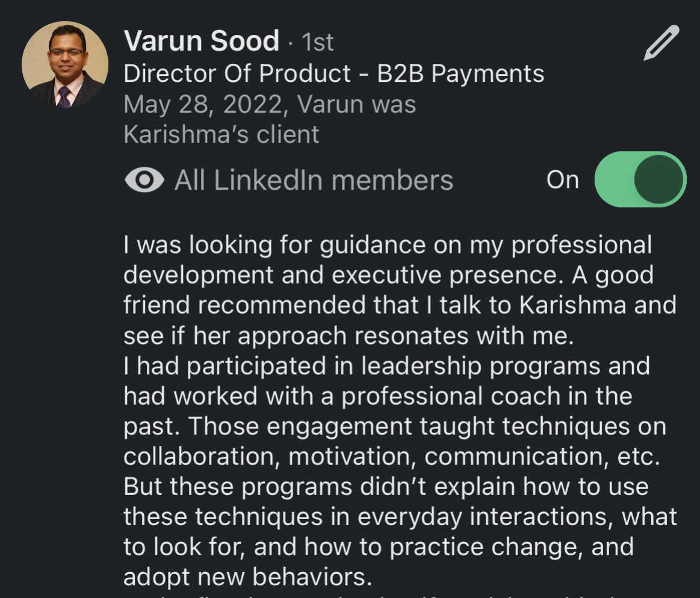700x598 pixels.
Task: Click the 'see if her approach resonates' line
Action: [x=348, y=336]
